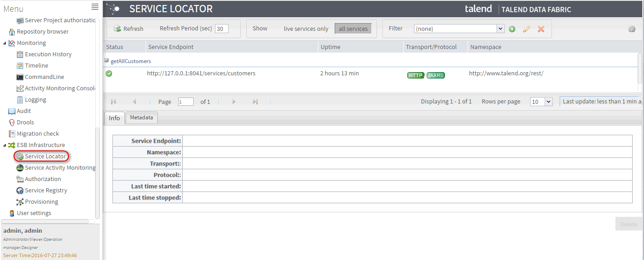Click the Repository browser home icon
This screenshot has height=260, width=644.
tap(12, 32)
